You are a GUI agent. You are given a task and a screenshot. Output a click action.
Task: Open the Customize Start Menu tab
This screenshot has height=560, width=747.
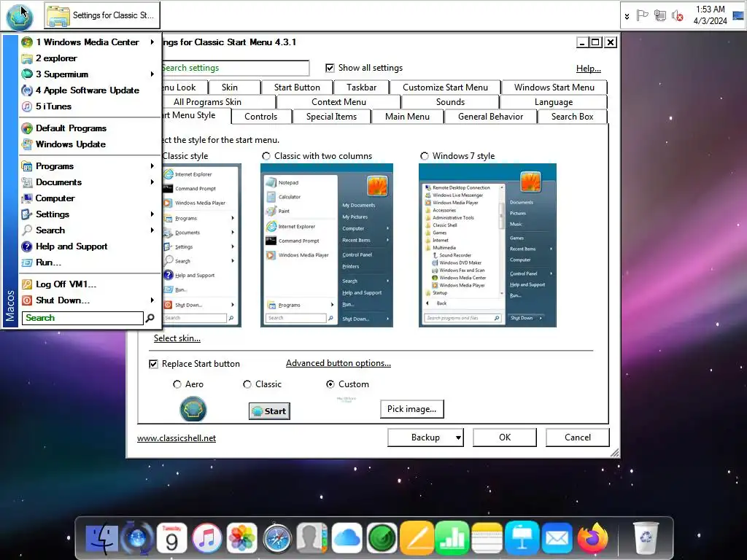point(445,87)
